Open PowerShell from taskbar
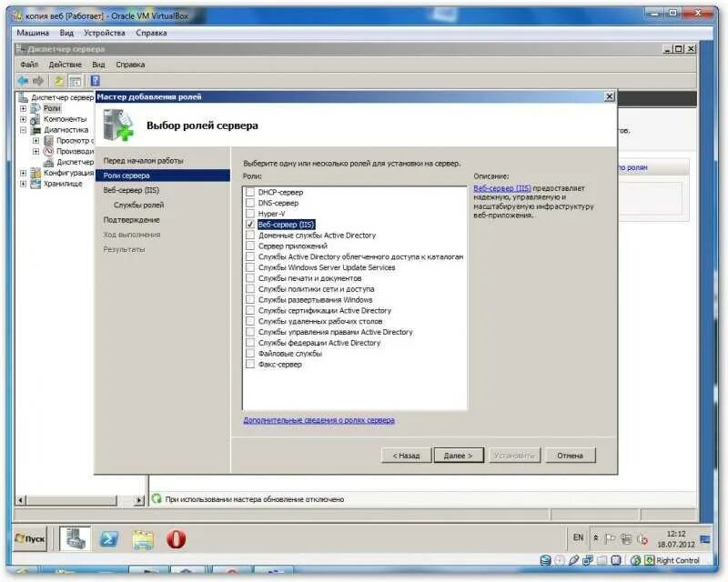The image size is (728, 582). coord(109,539)
